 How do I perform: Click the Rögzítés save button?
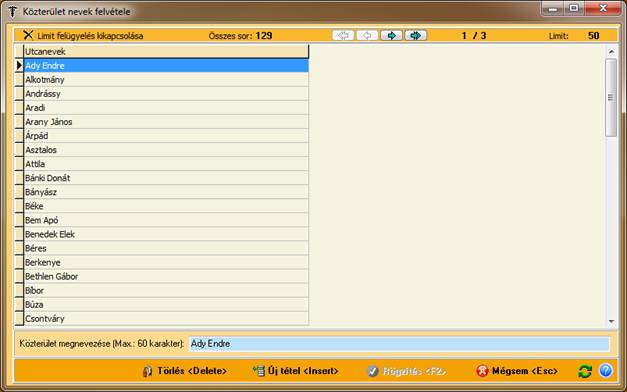[406, 371]
